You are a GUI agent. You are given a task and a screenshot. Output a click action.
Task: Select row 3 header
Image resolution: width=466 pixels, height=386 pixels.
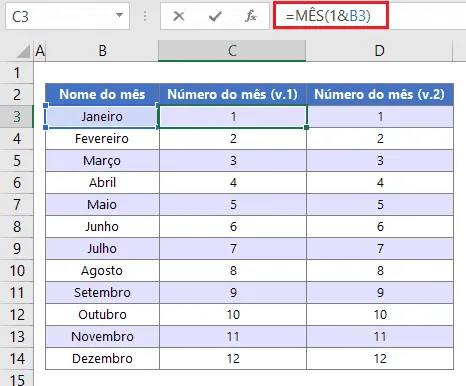click(17, 117)
